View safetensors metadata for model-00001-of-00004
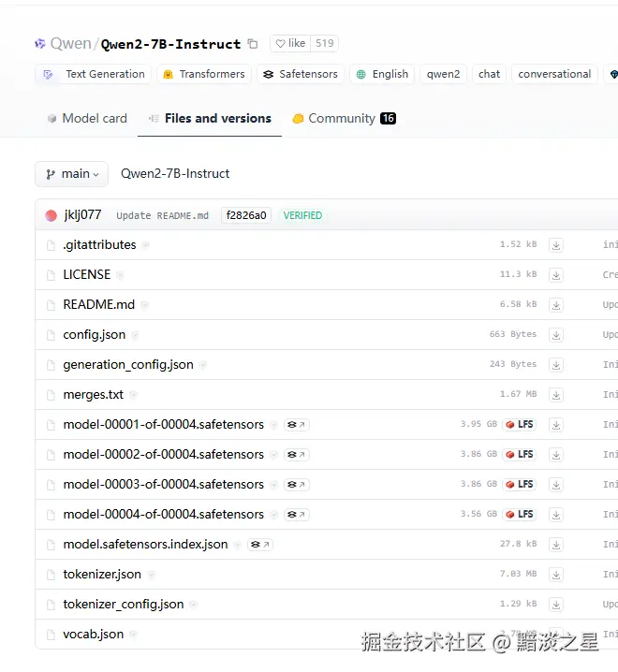 click(296, 425)
